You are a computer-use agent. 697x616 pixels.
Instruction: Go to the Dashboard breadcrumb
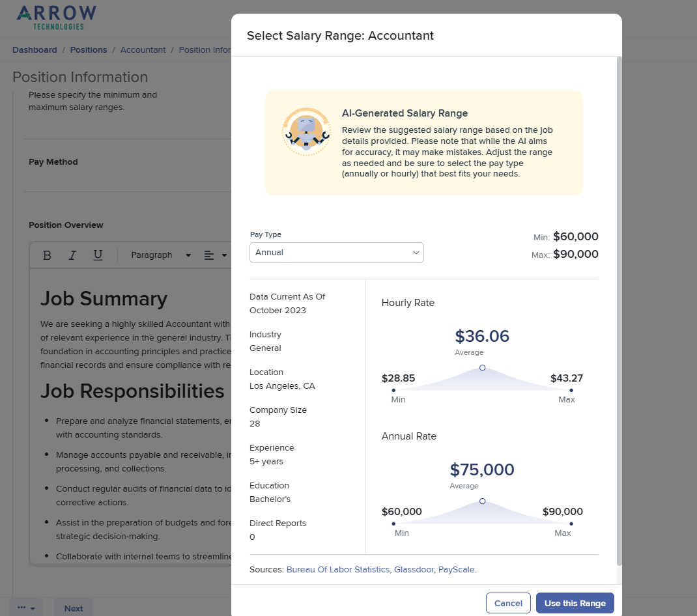coord(35,49)
